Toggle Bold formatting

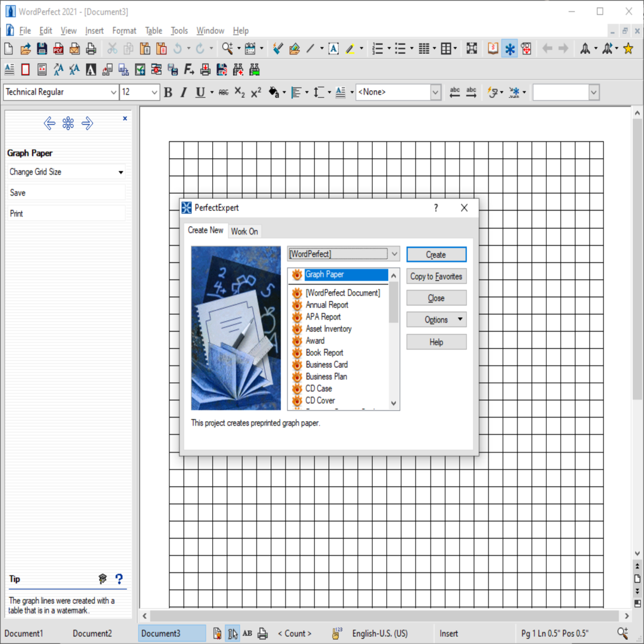pos(168,92)
